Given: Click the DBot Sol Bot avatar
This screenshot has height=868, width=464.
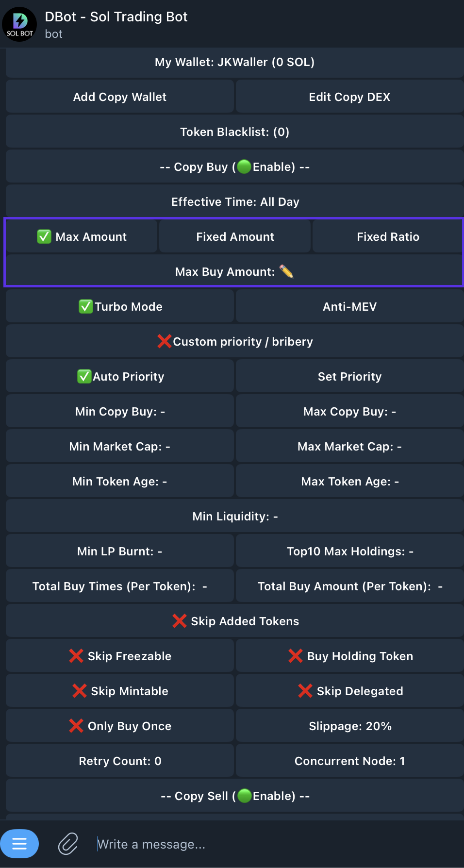Looking at the screenshot, I should 19,24.
